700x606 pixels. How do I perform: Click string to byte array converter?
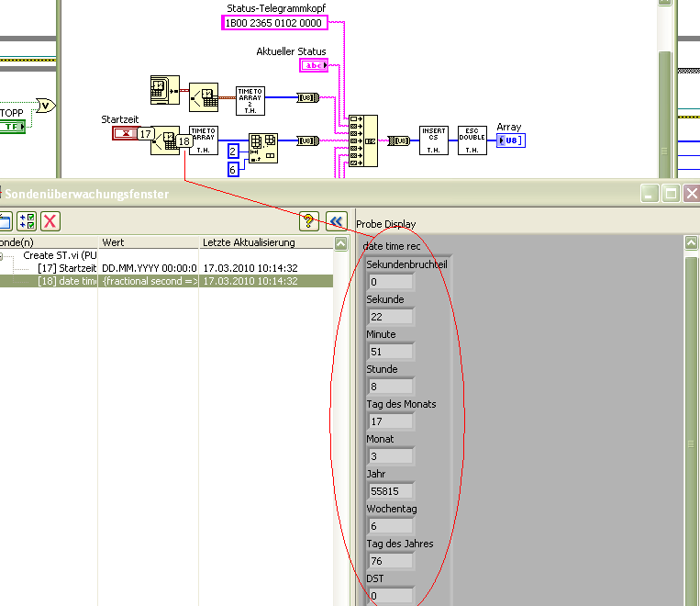[x=399, y=140]
